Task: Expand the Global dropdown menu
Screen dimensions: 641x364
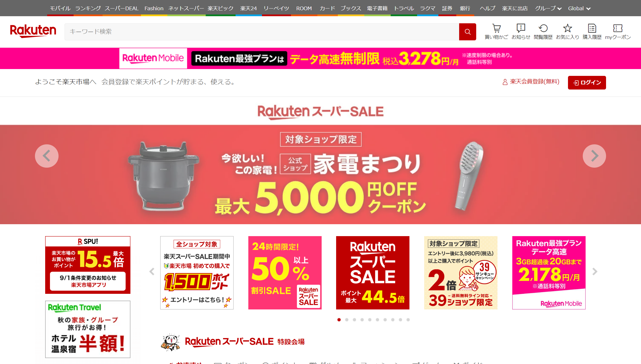Action: [579, 9]
